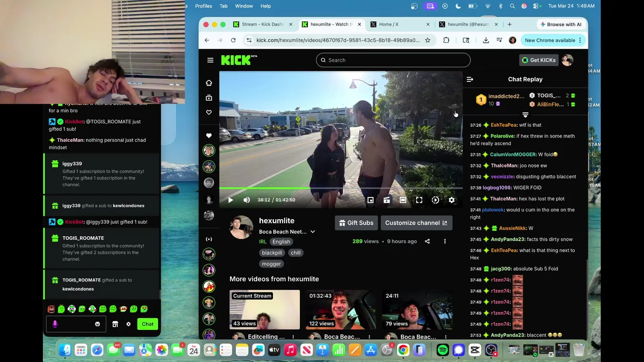Share the hexumlite video
The image size is (644, 362).
427,241
